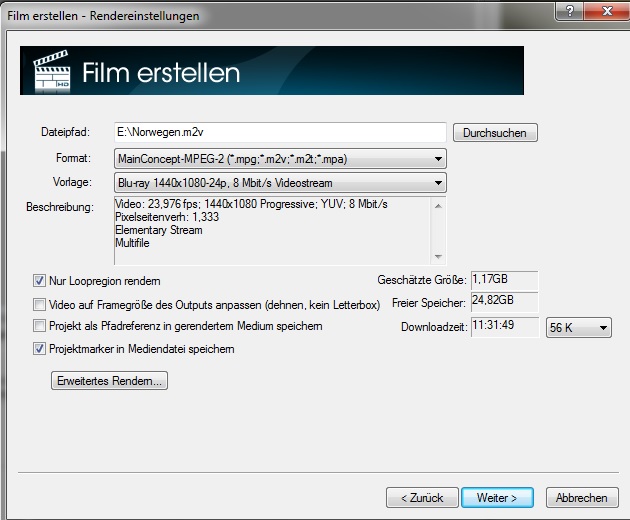Image resolution: width=630 pixels, height=520 pixels.
Task: Close the Rendereinstellungen dialog window
Action: point(605,10)
